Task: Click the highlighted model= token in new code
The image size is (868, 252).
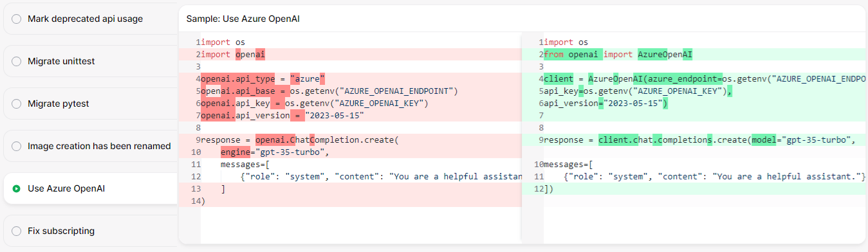Action: click(766, 140)
